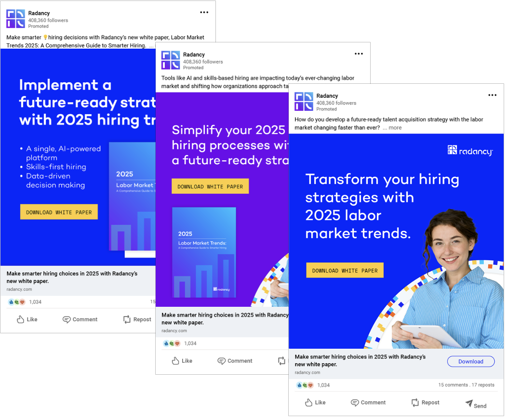Open the three-dot menu on the first Radancy ad

[204, 13]
